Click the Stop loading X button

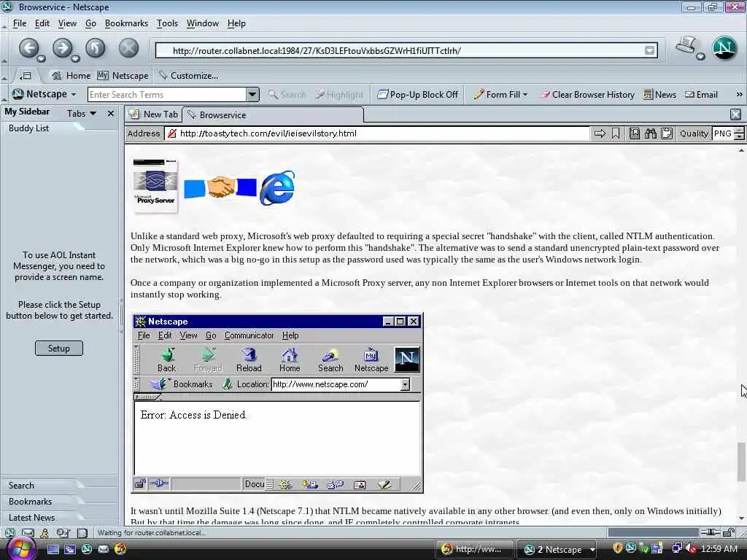pos(128,48)
